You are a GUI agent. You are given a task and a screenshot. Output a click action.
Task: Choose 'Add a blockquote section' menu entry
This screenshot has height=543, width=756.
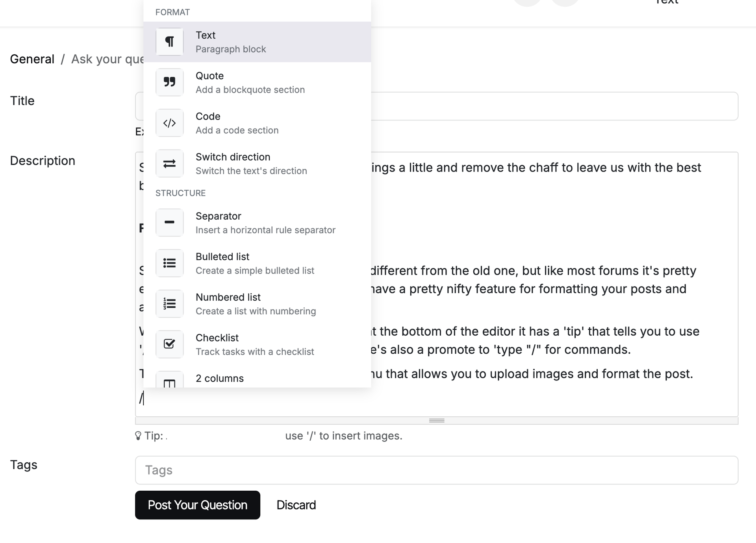pyautogui.click(x=250, y=90)
